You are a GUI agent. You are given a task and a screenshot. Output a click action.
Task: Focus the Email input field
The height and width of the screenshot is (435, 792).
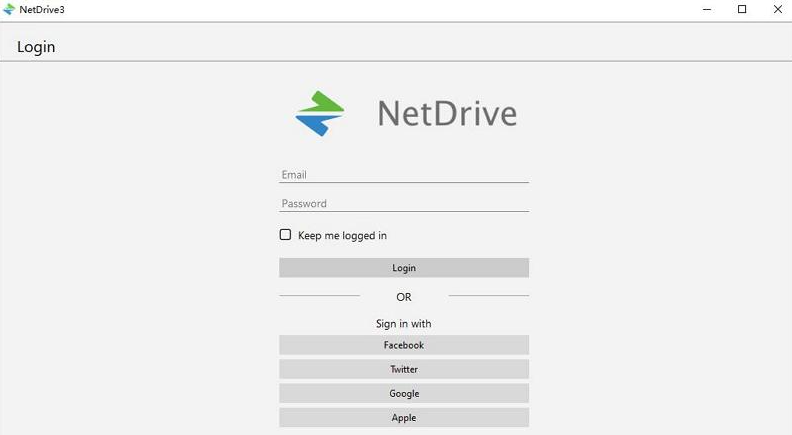[x=404, y=175]
